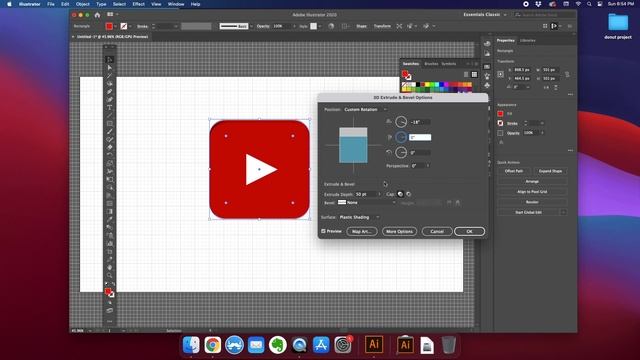Click the Y-axis rotation input field

pyautogui.click(x=420, y=137)
